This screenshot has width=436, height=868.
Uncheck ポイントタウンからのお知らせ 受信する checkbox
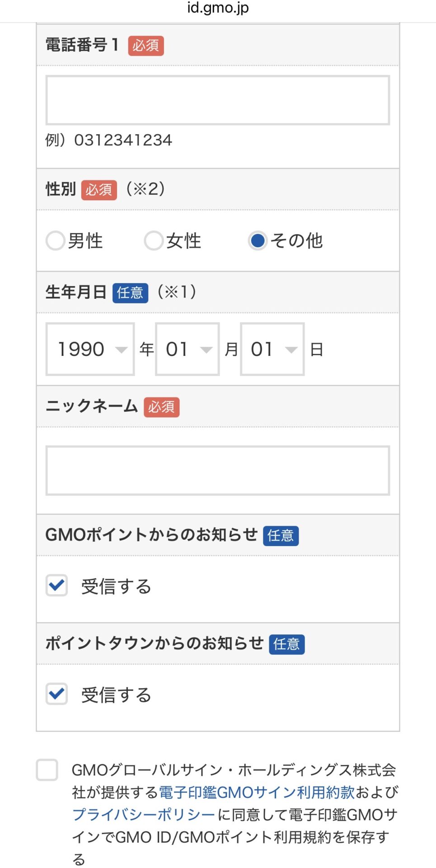click(x=57, y=694)
